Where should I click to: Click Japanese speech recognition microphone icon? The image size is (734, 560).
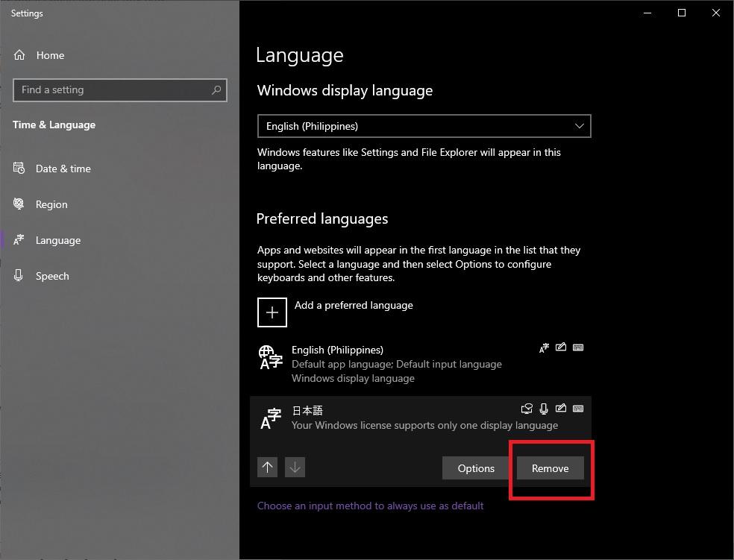click(x=544, y=409)
